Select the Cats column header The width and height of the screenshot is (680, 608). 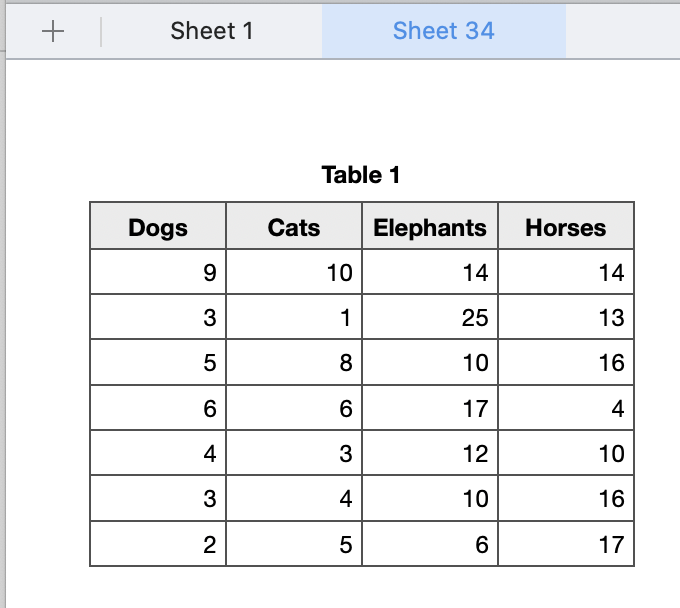[294, 227]
